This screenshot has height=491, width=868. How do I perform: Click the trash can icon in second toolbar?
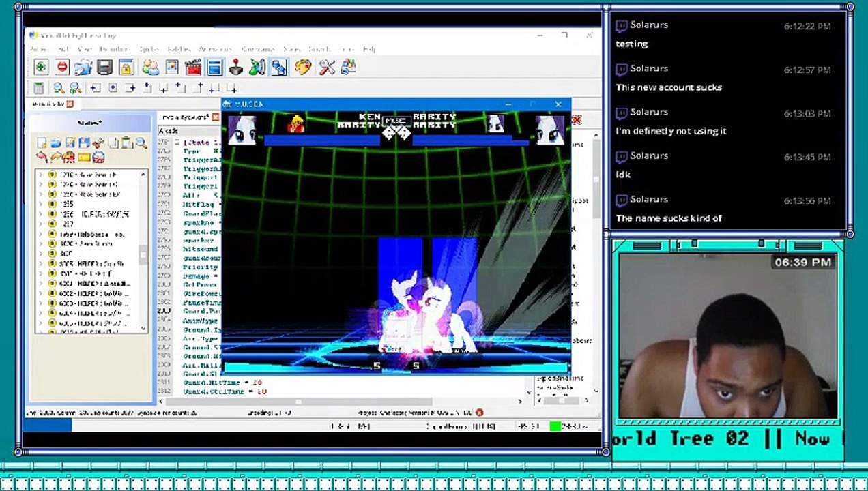pos(39,88)
